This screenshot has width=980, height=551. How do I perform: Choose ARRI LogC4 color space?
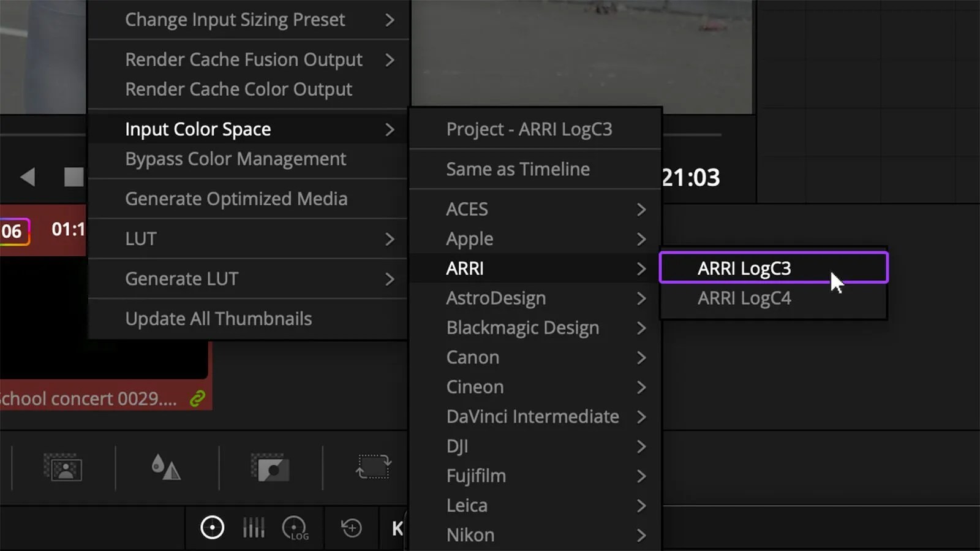(x=774, y=298)
